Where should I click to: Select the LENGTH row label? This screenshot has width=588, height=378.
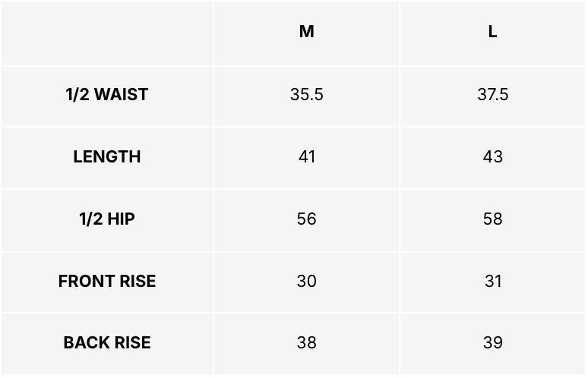[x=107, y=157]
